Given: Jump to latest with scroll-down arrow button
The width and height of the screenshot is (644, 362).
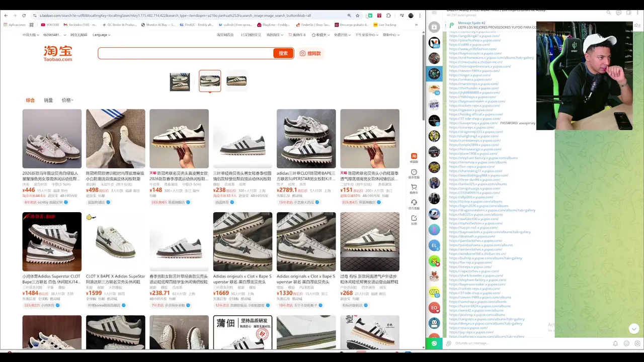Looking at the screenshot, I should 633,329.
